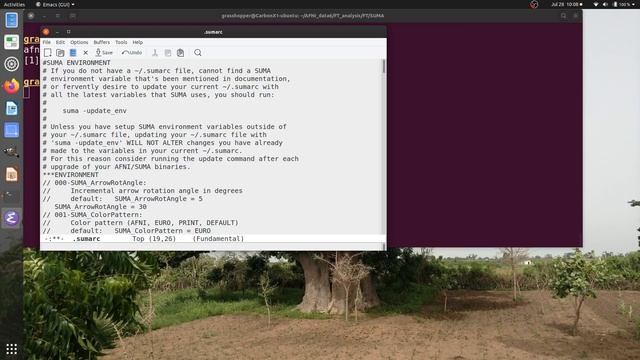This screenshot has width=640, height=360.
Task: Click the menu button in the terminal title bar
Action: (x=576, y=16)
